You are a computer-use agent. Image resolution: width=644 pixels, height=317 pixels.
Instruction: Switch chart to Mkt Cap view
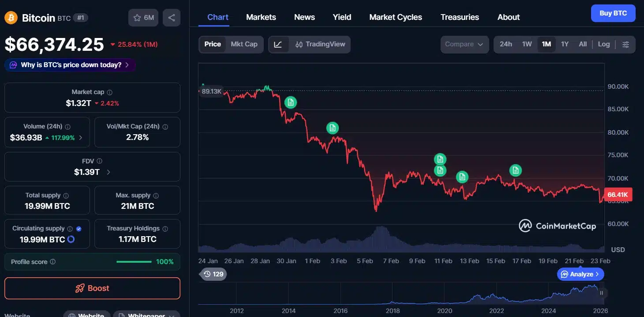tap(244, 44)
